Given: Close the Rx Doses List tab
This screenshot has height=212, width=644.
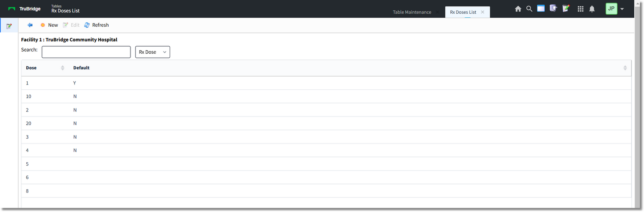Looking at the screenshot, I should [482, 12].
